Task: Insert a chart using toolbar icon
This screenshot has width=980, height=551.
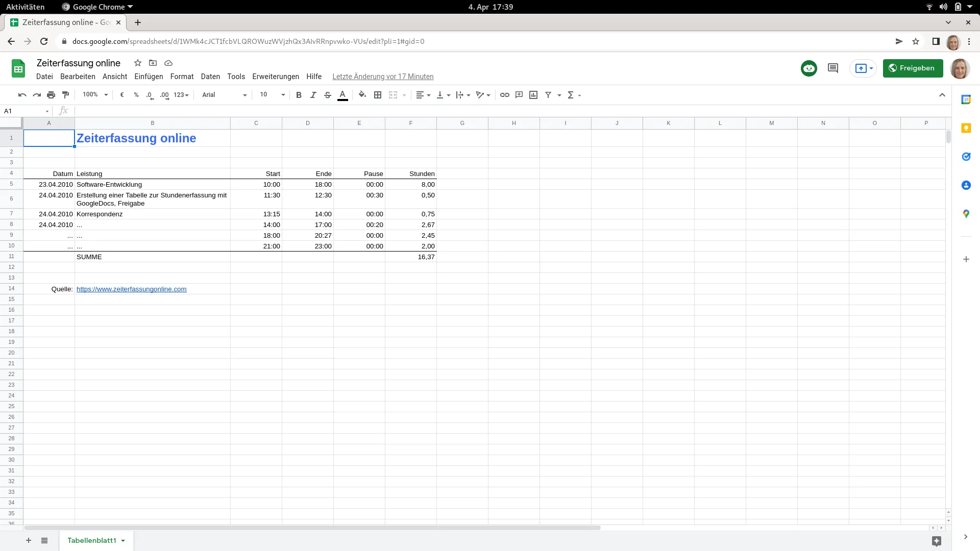Action: (533, 95)
